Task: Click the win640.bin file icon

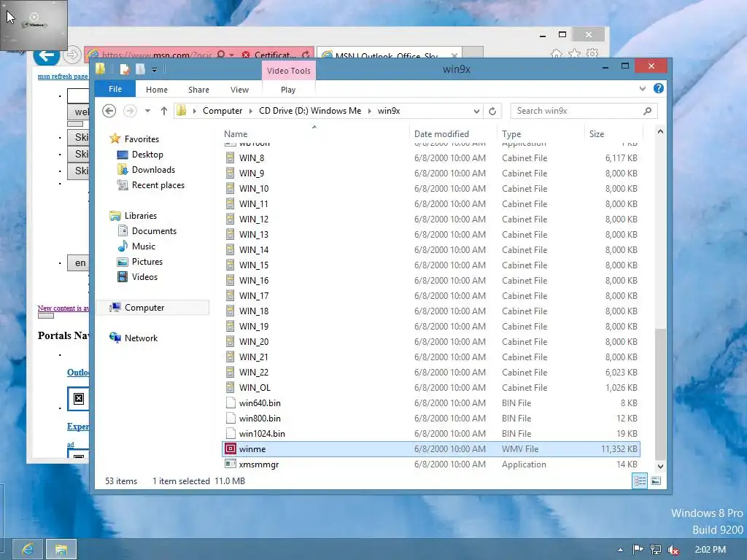Action: point(231,402)
